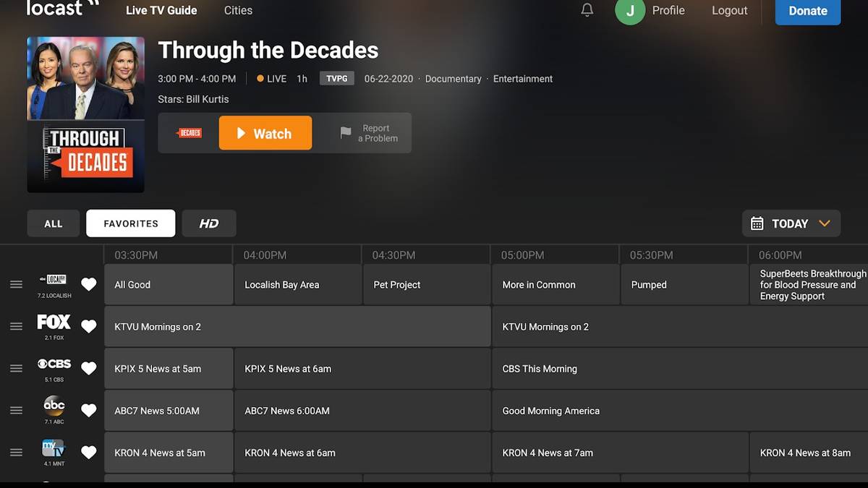Image resolution: width=868 pixels, height=488 pixels.
Task: Open Live TV Guide in navigation
Action: coord(161,10)
